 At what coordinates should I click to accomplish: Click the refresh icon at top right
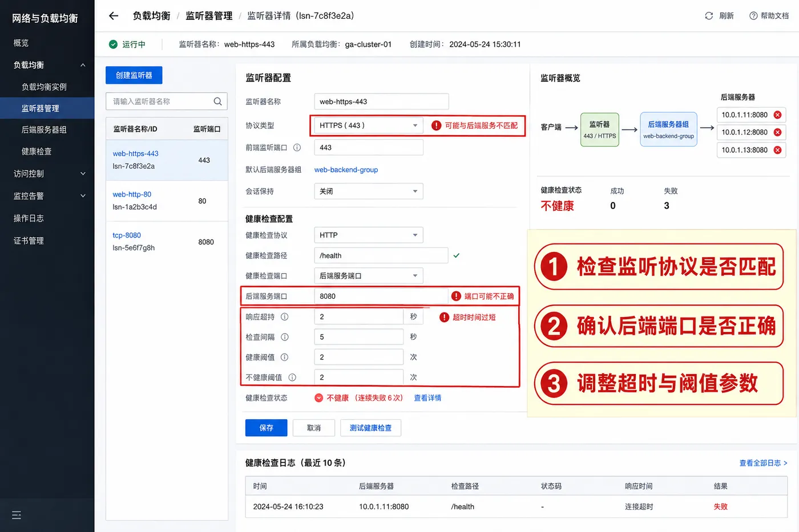tap(709, 16)
